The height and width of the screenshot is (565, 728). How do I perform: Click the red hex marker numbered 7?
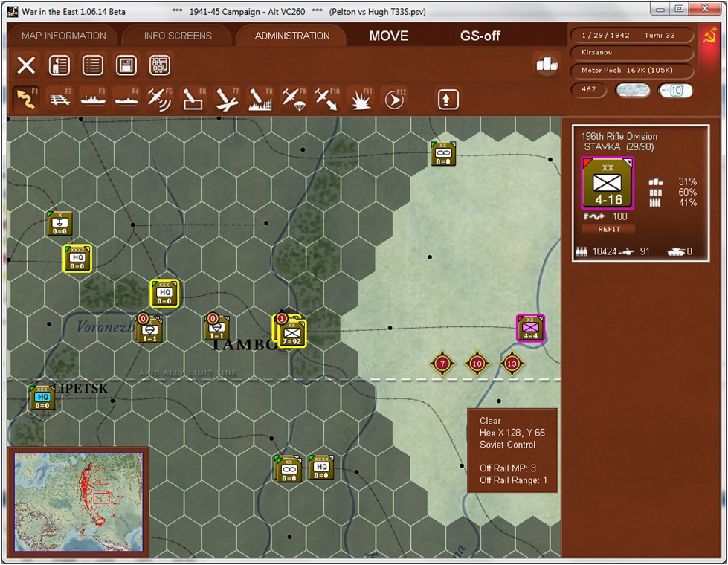(x=442, y=363)
